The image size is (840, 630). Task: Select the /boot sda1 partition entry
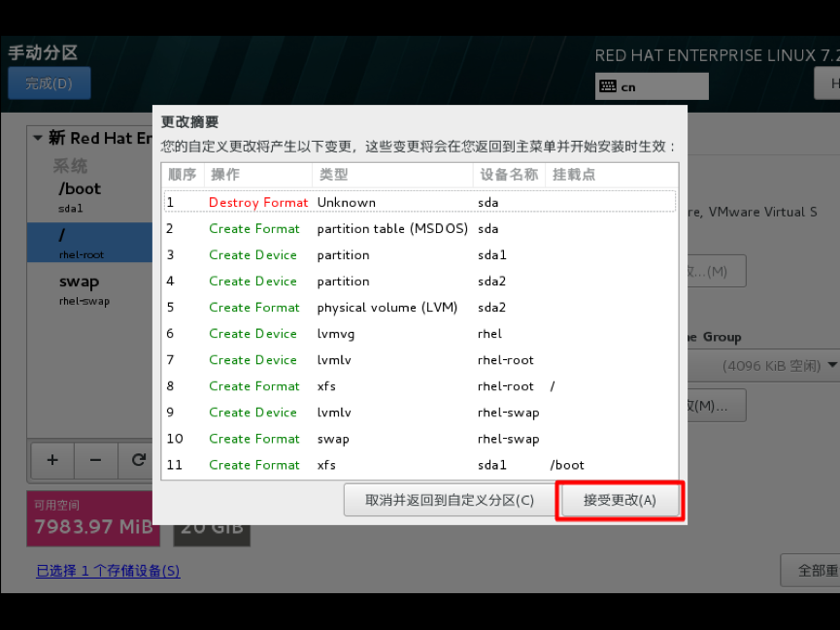point(90,197)
